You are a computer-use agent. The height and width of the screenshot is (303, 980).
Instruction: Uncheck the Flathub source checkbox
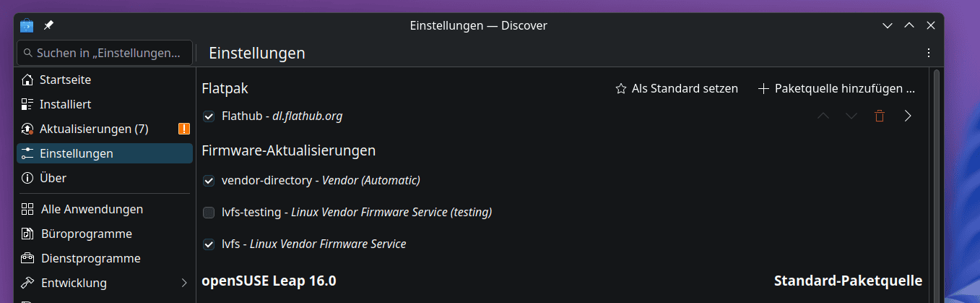209,116
